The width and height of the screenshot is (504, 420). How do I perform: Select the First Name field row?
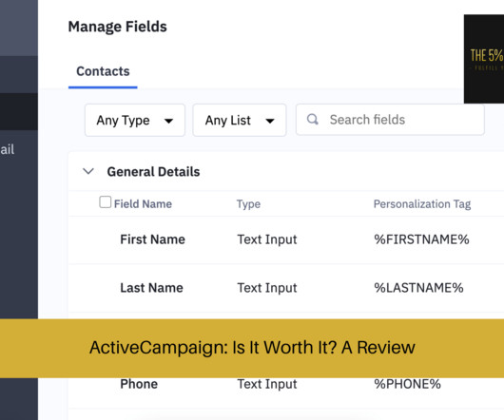[x=286, y=239]
